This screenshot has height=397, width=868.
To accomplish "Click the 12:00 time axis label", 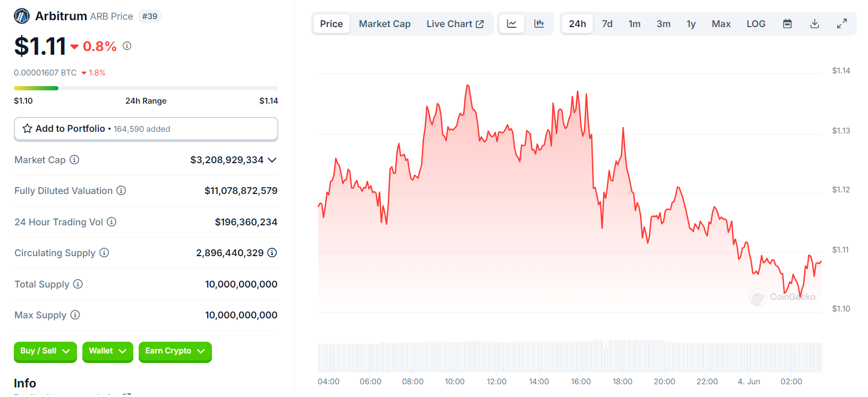I will [x=497, y=382].
